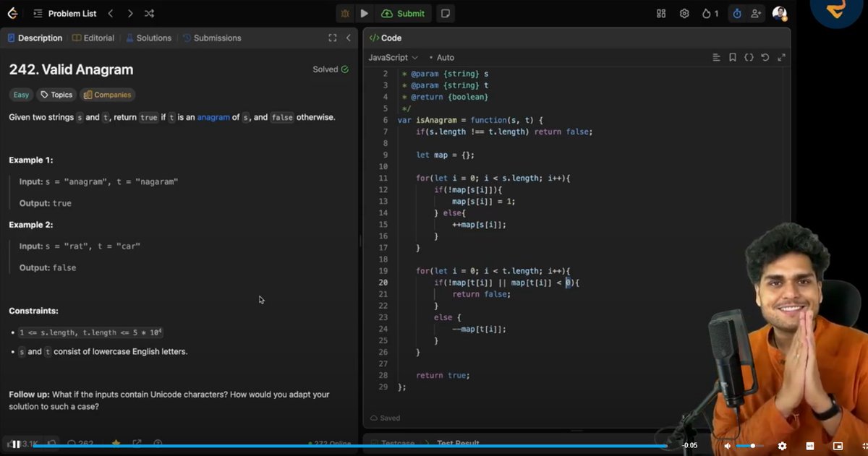Click the Topics tag
The height and width of the screenshot is (456, 868).
(56, 95)
